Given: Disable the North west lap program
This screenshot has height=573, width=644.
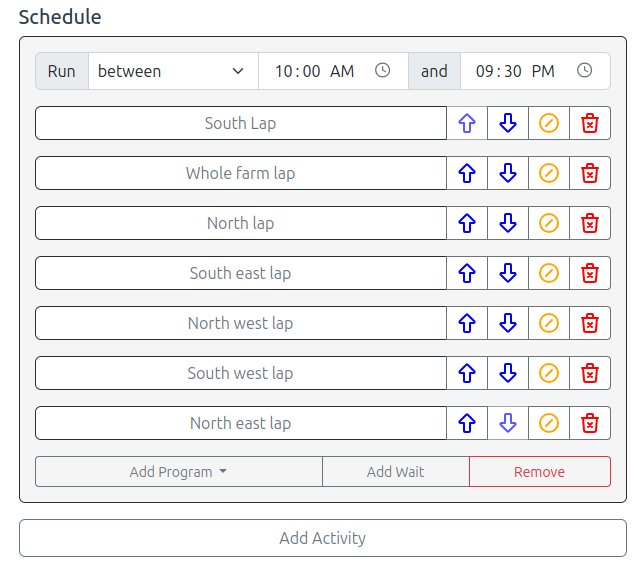Looking at the screenshot, I should [549, 323].
